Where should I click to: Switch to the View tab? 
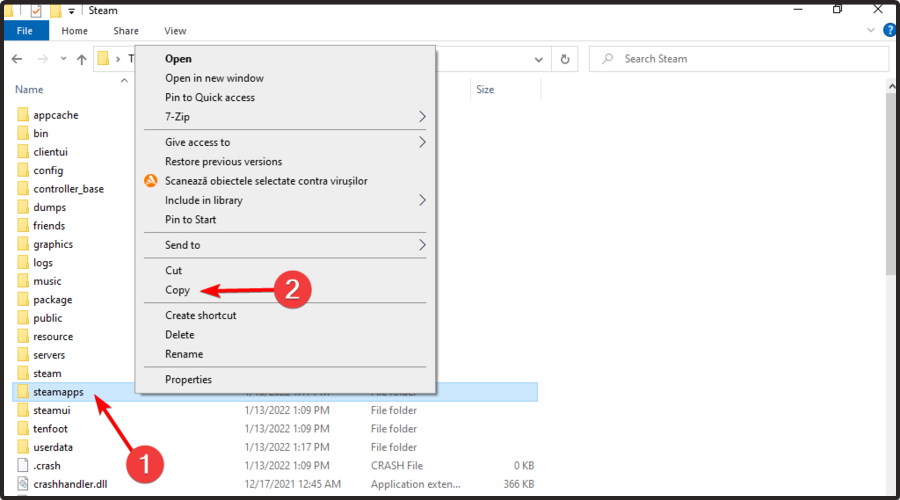pyautogui.click(x=175, y=31)
